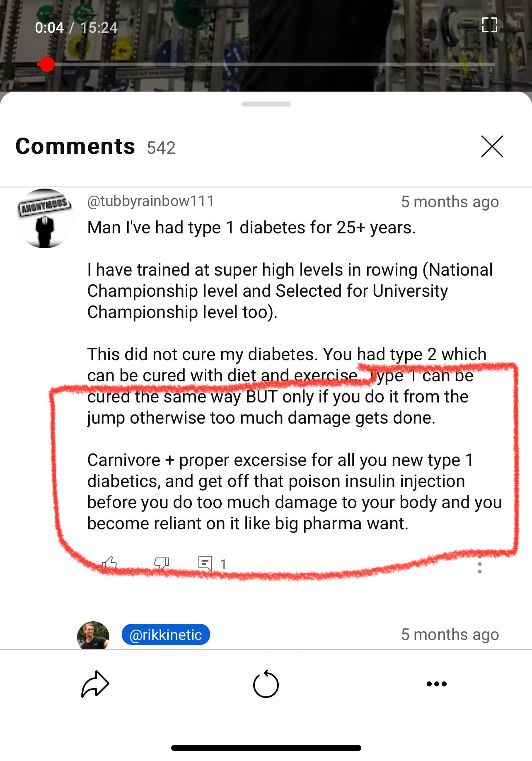
Task: Tap the Comments header title
Action: (x=75, y=146)
